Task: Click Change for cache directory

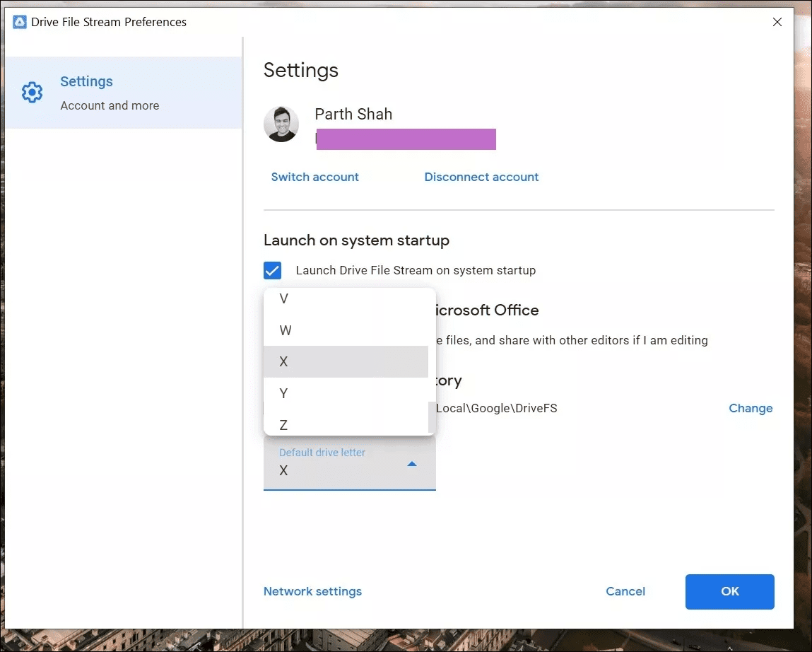Action: (751, 409)
